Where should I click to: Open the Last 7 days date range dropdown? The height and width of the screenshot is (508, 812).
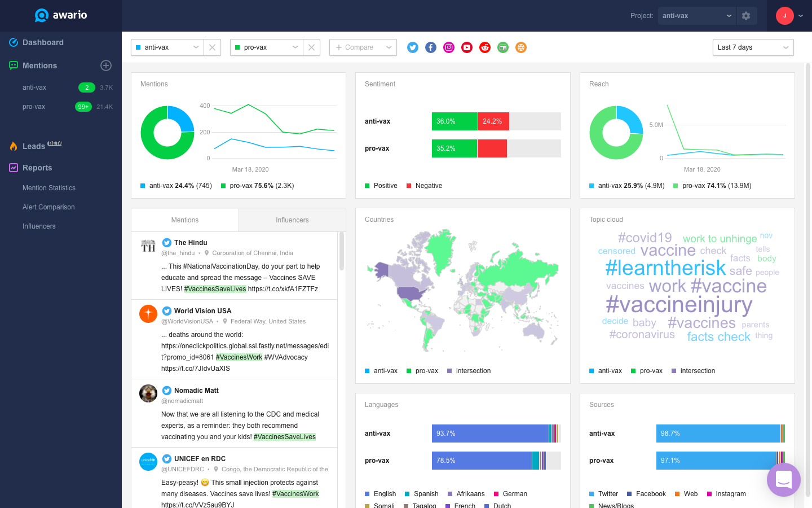tap(753, 47)
